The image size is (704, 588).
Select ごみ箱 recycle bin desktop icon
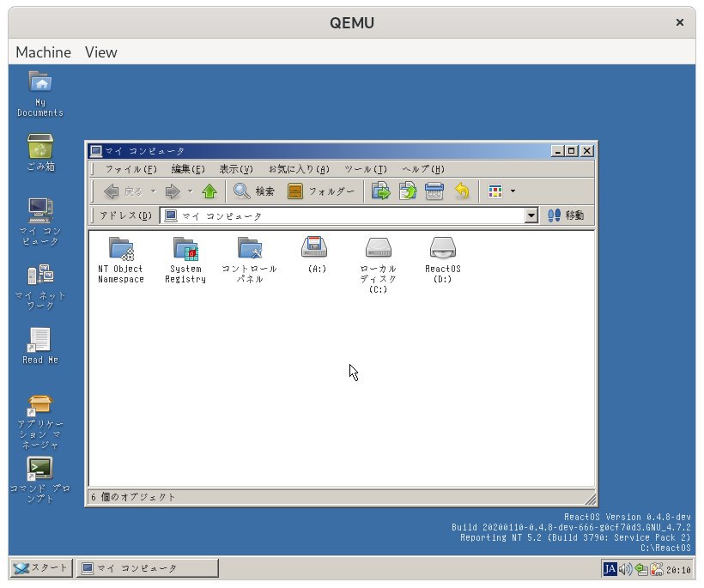40,153
